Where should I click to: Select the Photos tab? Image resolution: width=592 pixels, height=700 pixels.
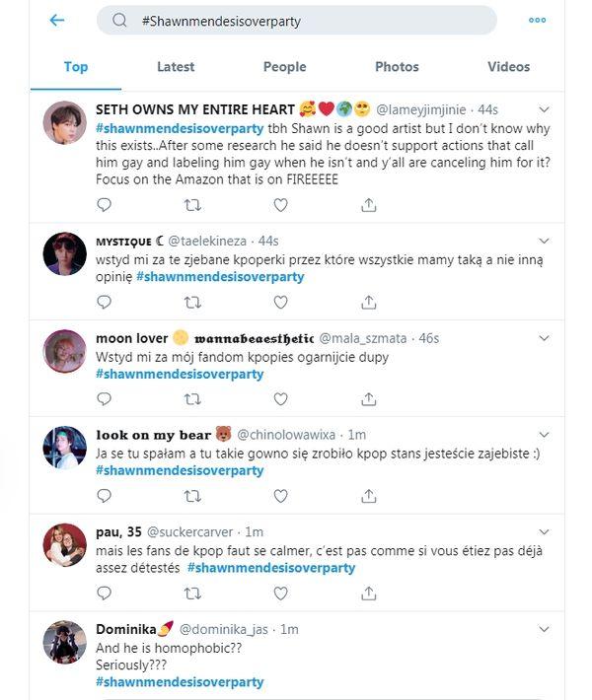point(397,67)
